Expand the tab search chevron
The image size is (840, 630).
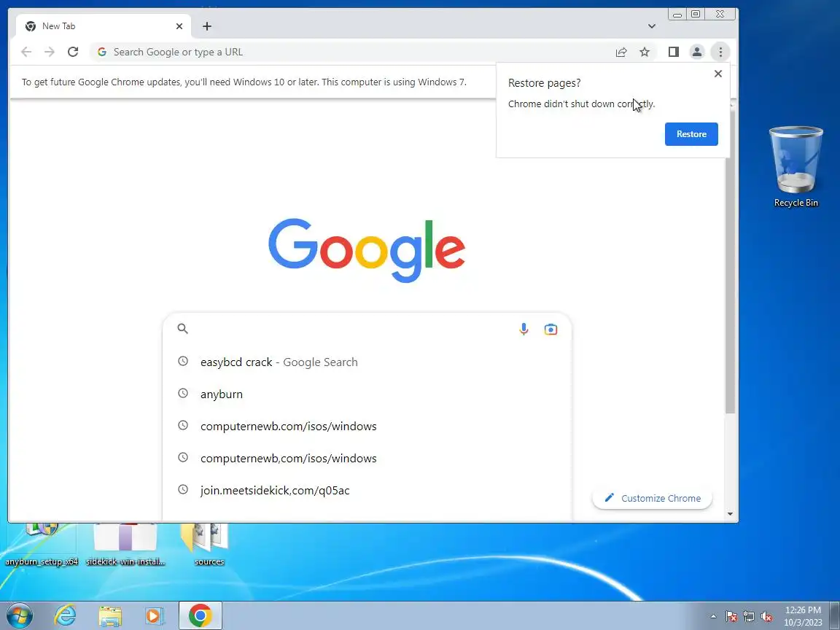tap(651, 26)
